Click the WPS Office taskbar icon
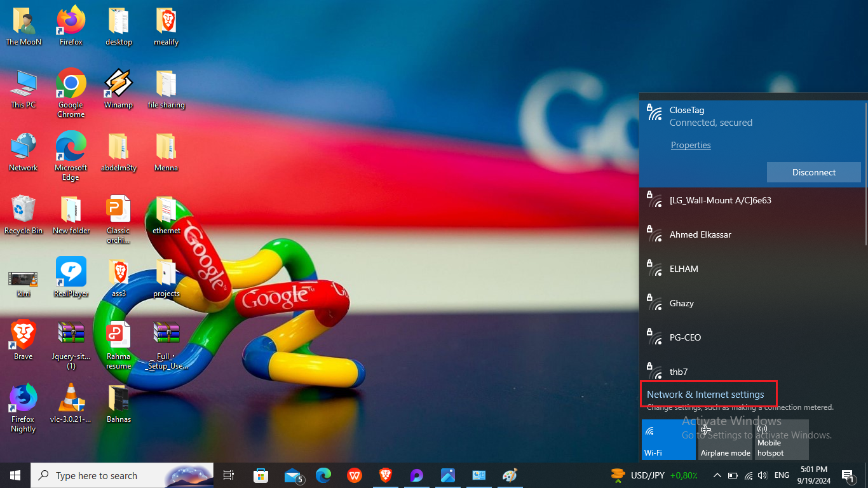868x488 pixels. [x=355, y=475]
